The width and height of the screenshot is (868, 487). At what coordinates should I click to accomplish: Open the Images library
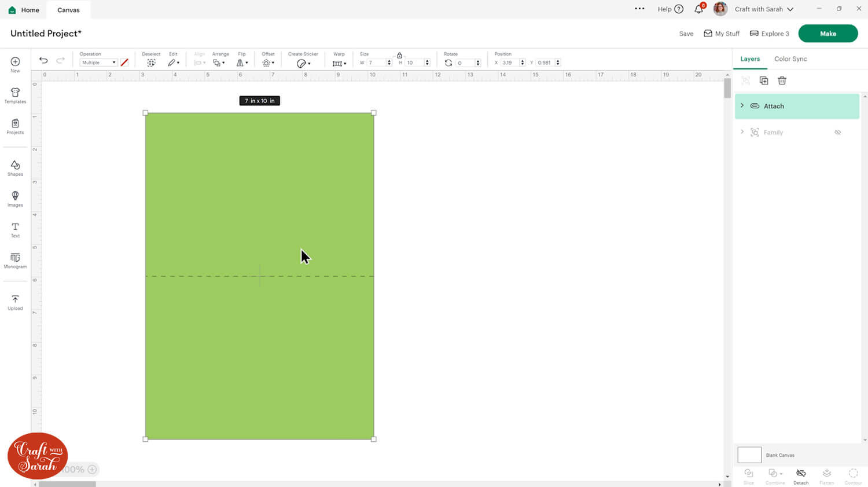coord(15,199)
